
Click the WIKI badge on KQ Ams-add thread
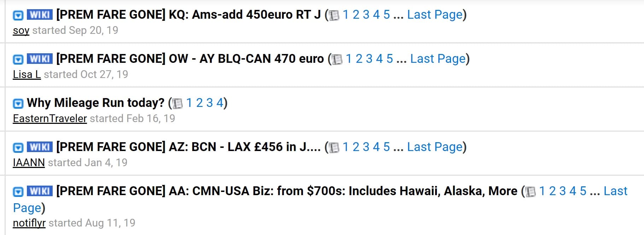pyautogui.click(x=40, y=15)
